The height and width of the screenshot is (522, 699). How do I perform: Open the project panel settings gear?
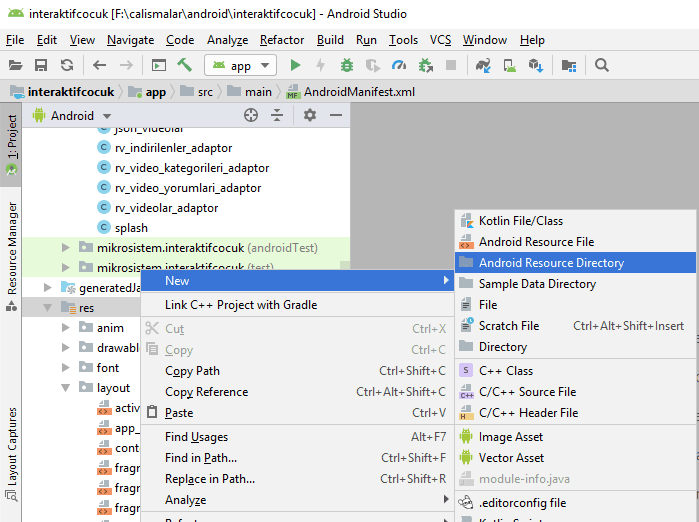click(x=310, y=115)
